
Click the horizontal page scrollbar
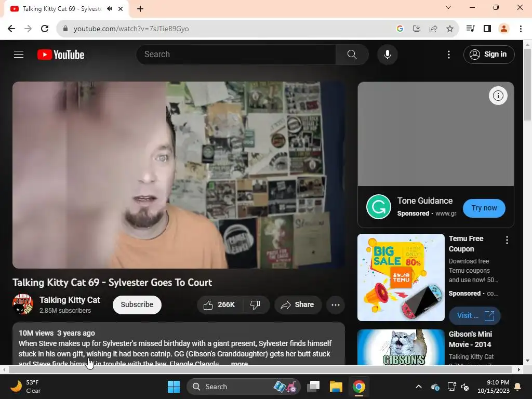[260, 369]
